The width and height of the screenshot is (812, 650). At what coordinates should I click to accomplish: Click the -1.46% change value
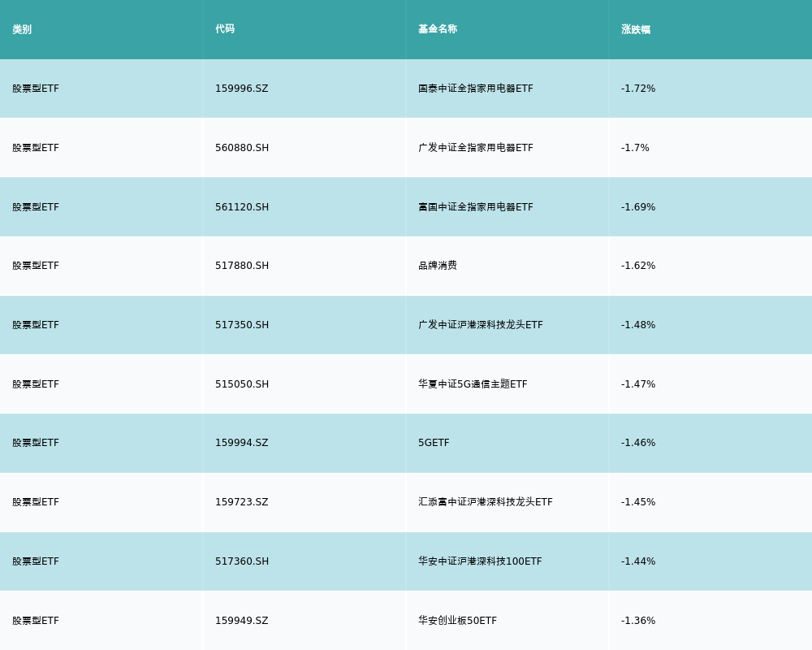tap(638, 443)
